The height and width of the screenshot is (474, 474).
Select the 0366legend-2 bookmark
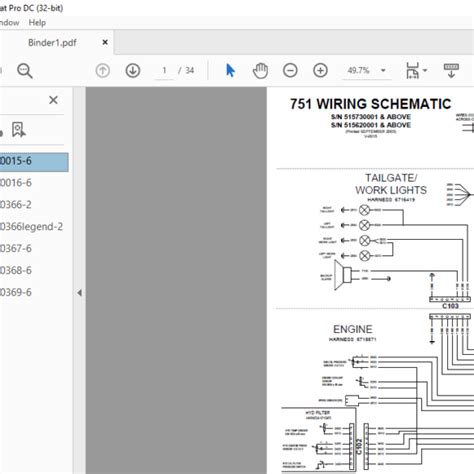(x=31, y=227)
